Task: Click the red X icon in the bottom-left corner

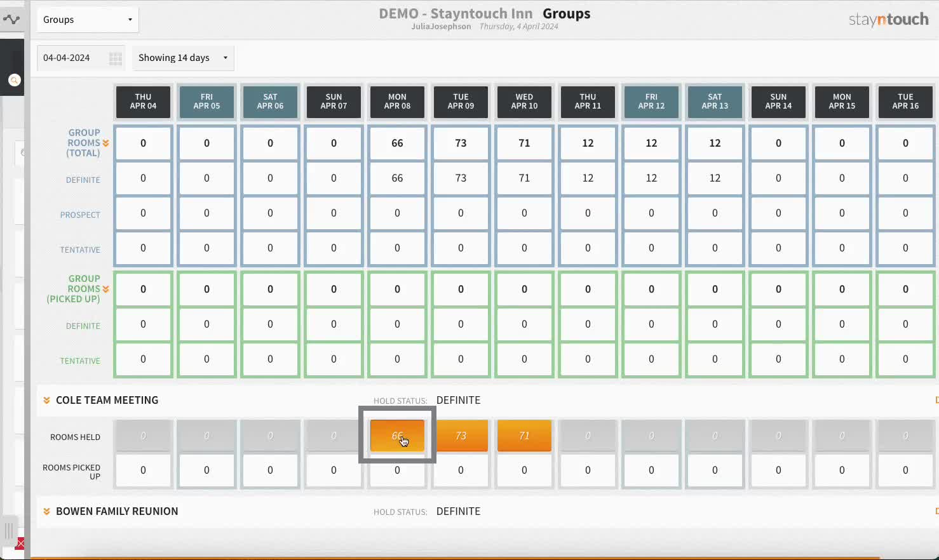Action: pyautogui.click(x=20, y=543)
